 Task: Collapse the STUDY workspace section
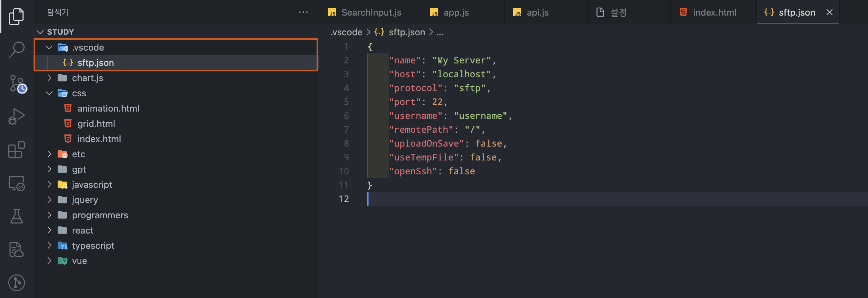(40, 32)
